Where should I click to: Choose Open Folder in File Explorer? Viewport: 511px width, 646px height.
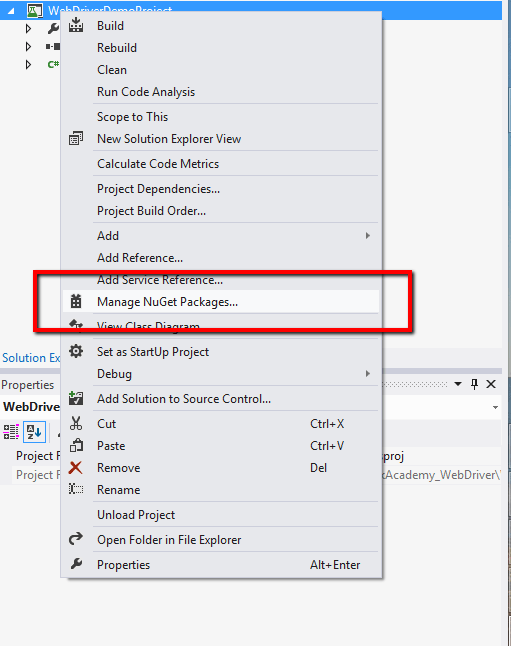220,540
